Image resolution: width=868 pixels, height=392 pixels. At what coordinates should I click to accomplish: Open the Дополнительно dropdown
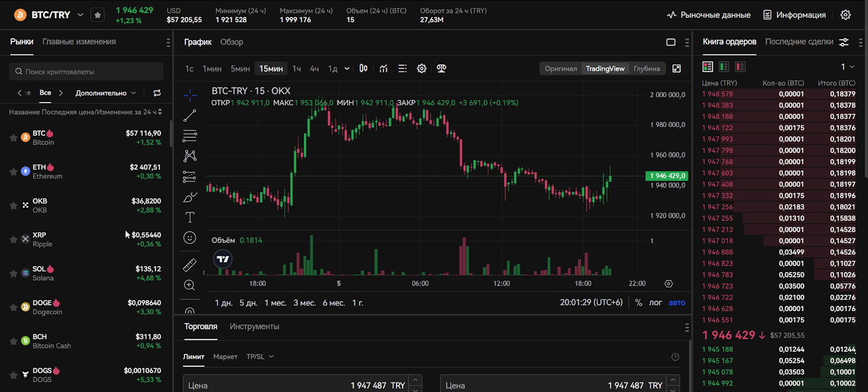105,93
